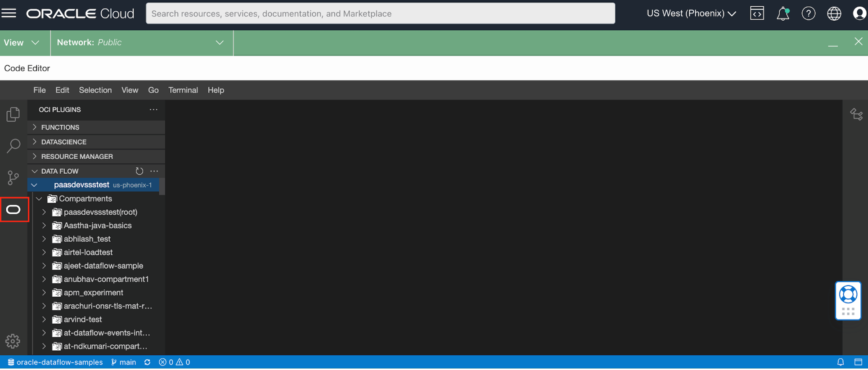Expand anubhav-compartment1 compartment
Screen dimensions: 868x370
point(44,279)
